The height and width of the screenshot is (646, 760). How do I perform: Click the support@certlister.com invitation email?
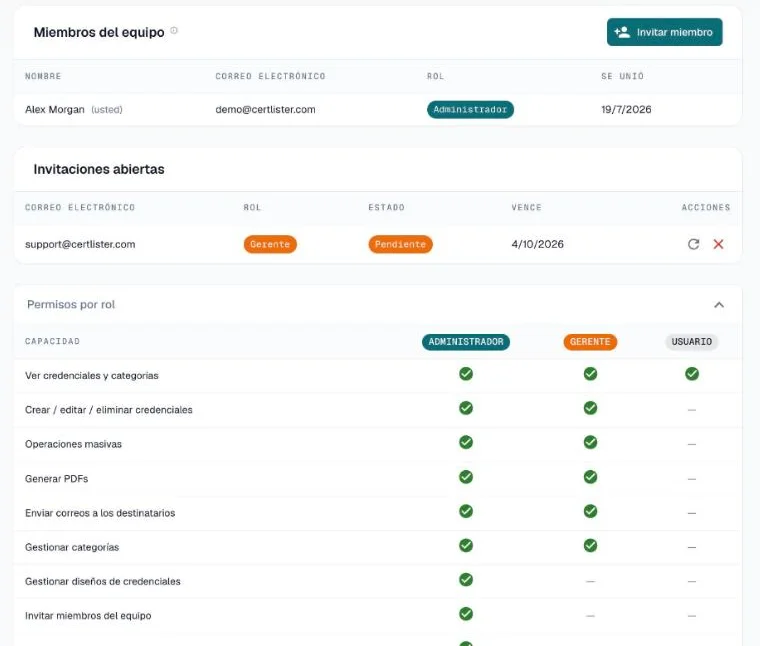coord(80,244)
